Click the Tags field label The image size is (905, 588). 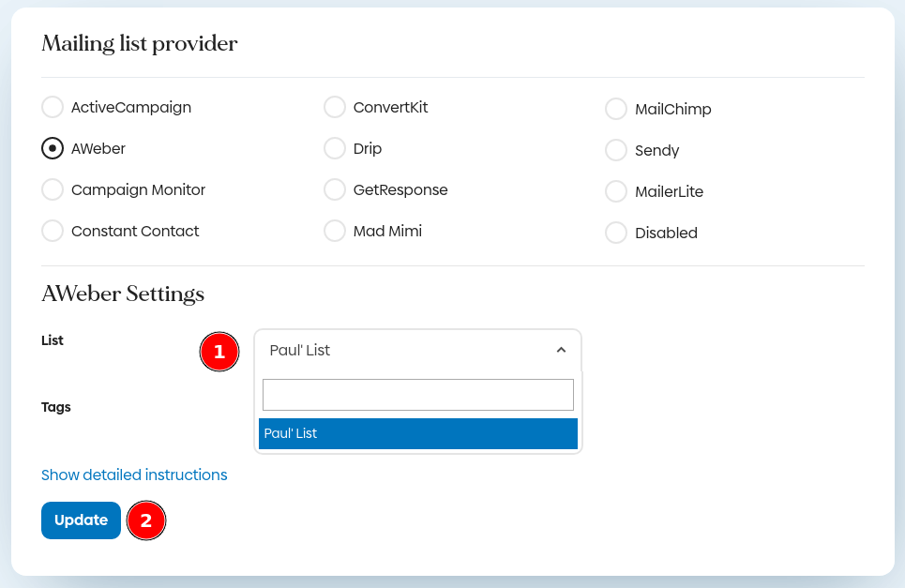tap(56, 407)
